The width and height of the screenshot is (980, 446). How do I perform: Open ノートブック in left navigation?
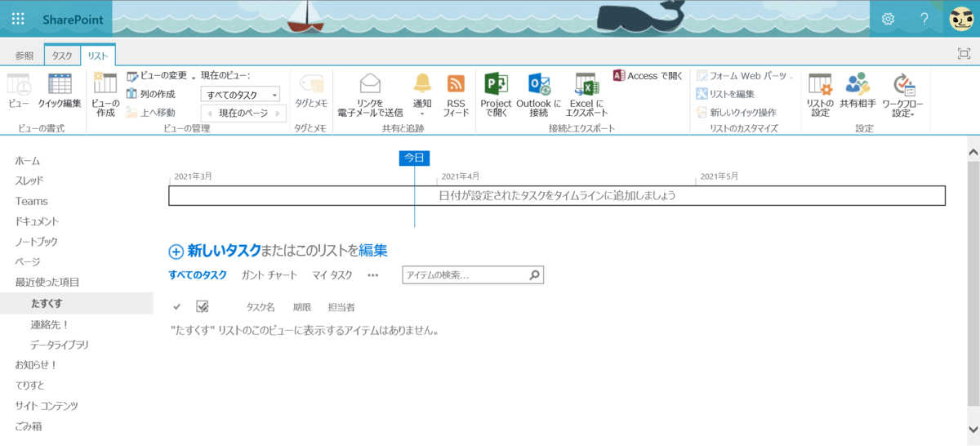click(x=37, y=242)
